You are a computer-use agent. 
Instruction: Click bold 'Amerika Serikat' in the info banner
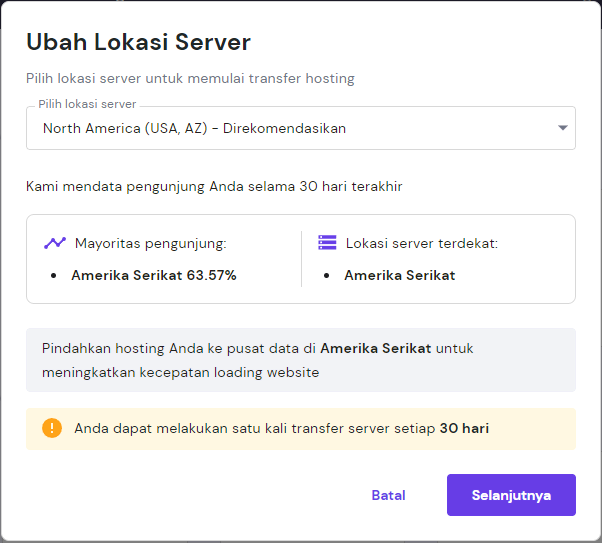click(x=376, y=348)
